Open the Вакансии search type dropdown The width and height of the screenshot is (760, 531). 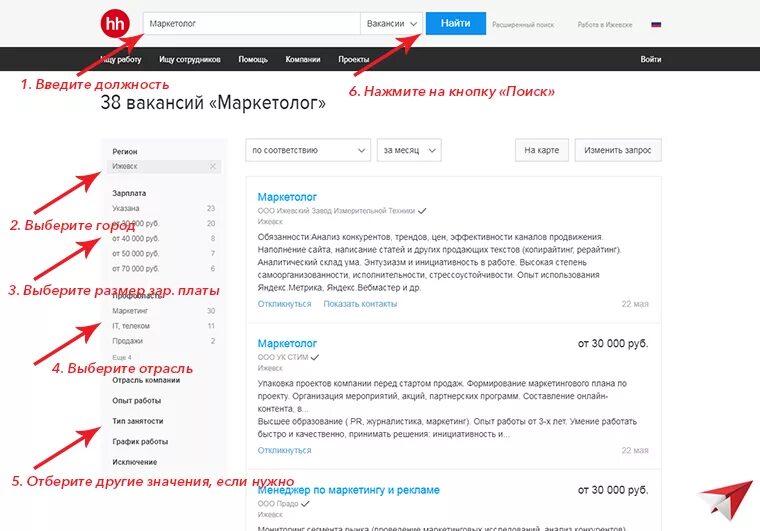pos(392,23)
